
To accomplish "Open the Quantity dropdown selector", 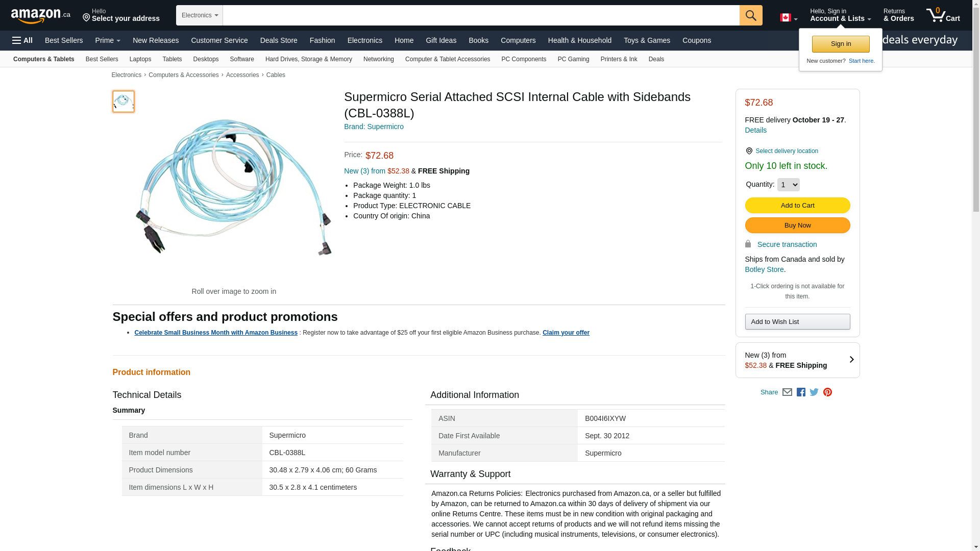I will (788, 185).
